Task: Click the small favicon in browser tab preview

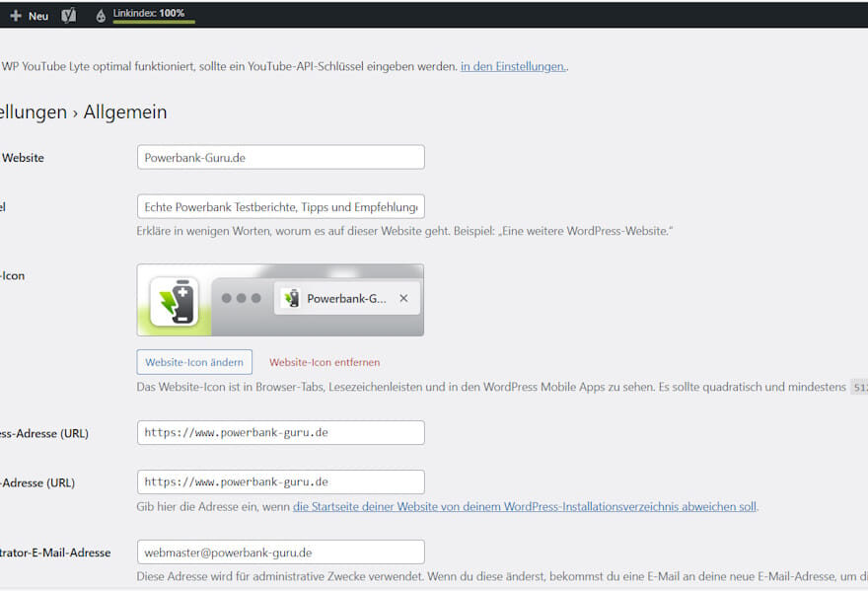Action: pos(291,299)
